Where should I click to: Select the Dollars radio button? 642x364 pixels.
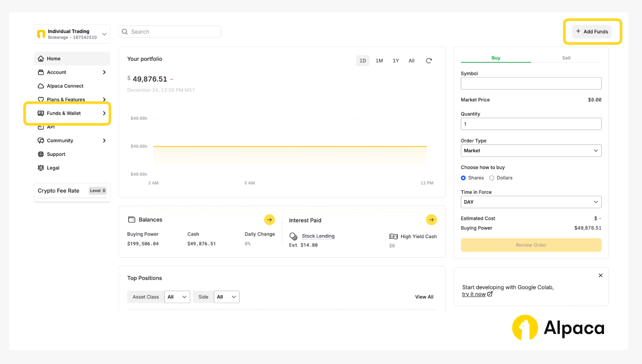pyautogui.click(x=492, y=178)
